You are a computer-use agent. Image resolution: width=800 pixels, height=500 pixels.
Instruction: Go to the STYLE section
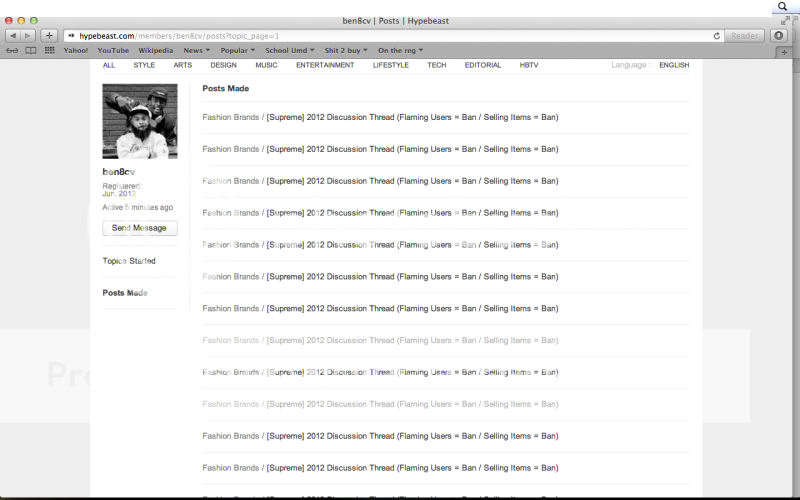144,65
